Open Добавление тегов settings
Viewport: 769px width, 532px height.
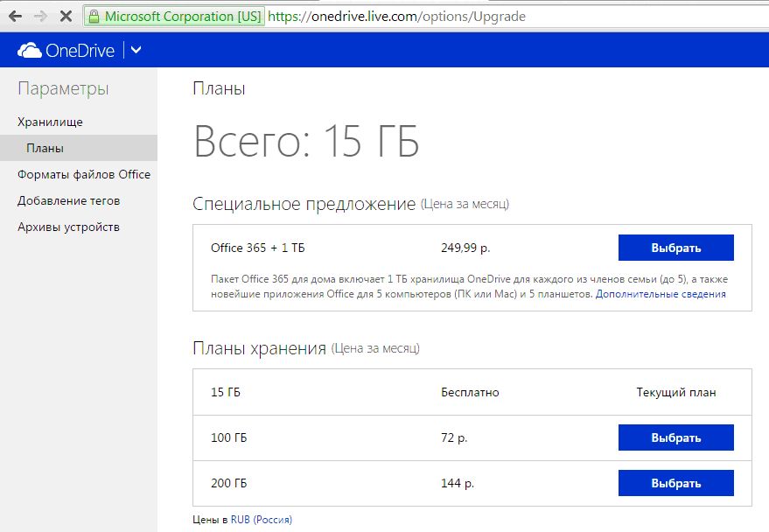point(68,200)
